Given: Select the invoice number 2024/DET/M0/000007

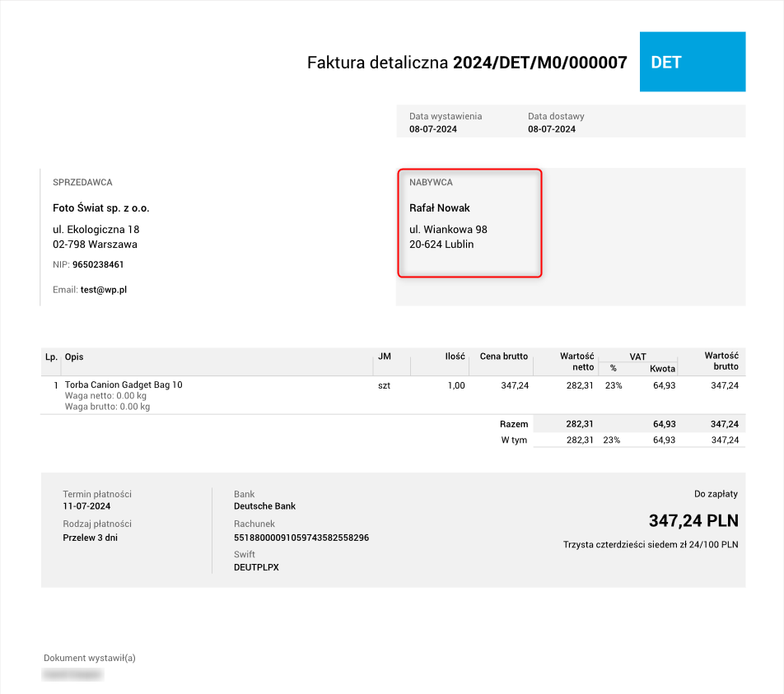Looking at the screenshot, I should (x=539, y=62).
